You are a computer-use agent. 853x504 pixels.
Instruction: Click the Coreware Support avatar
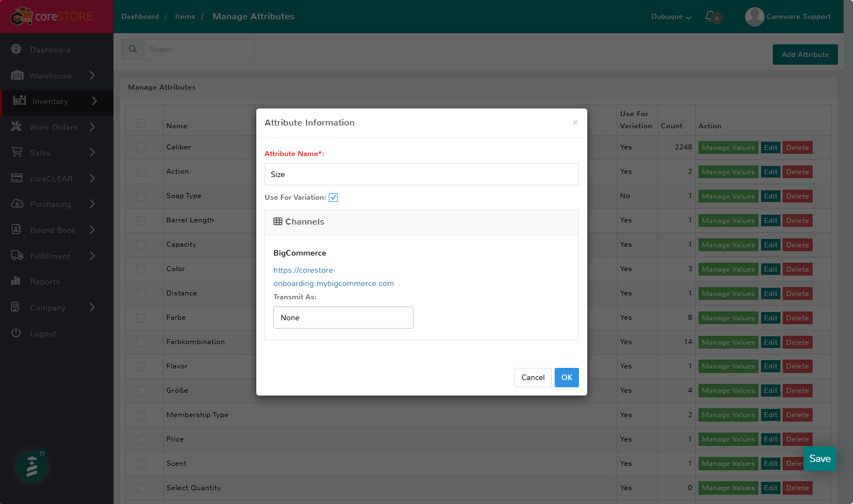pyautogui.click(x=754, y=17)
